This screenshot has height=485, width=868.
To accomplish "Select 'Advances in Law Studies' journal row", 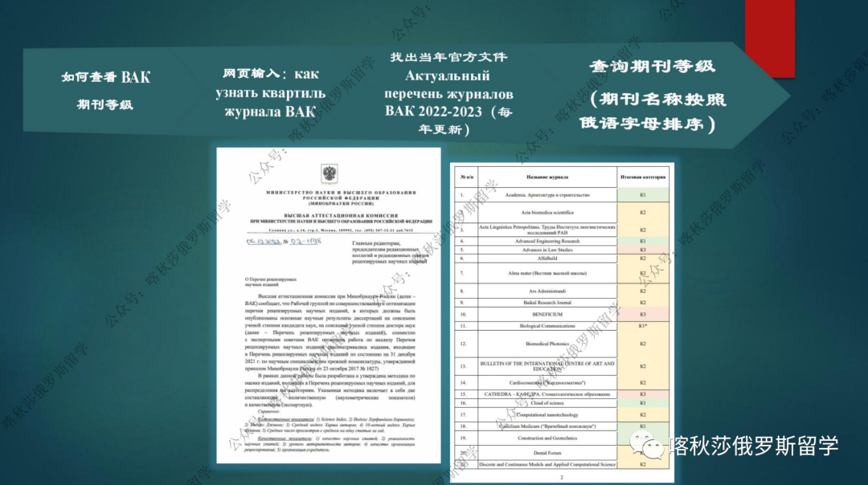I will point(562,250).
